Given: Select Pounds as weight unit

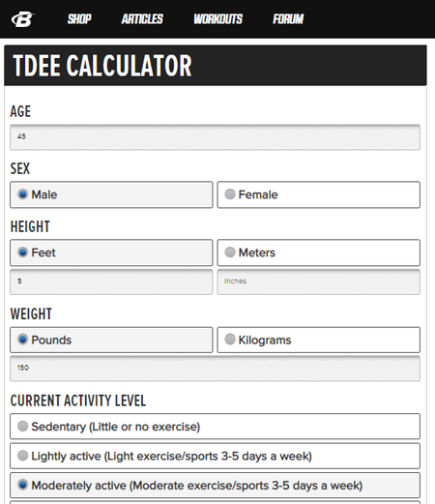Looking at the screenshot, I should [x=111, y=340].
